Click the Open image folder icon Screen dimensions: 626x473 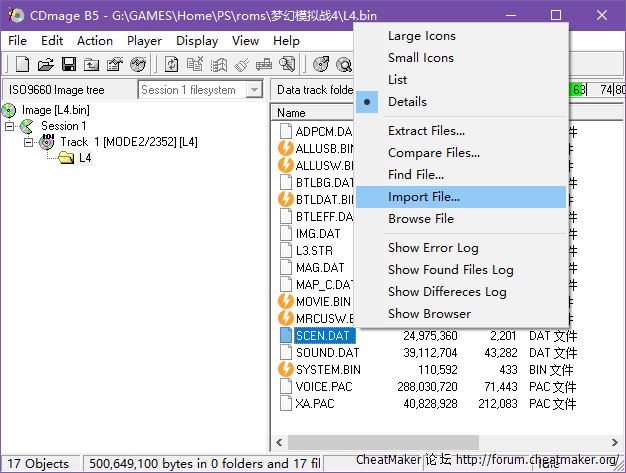pyautogui.click(x=45, y=64)
